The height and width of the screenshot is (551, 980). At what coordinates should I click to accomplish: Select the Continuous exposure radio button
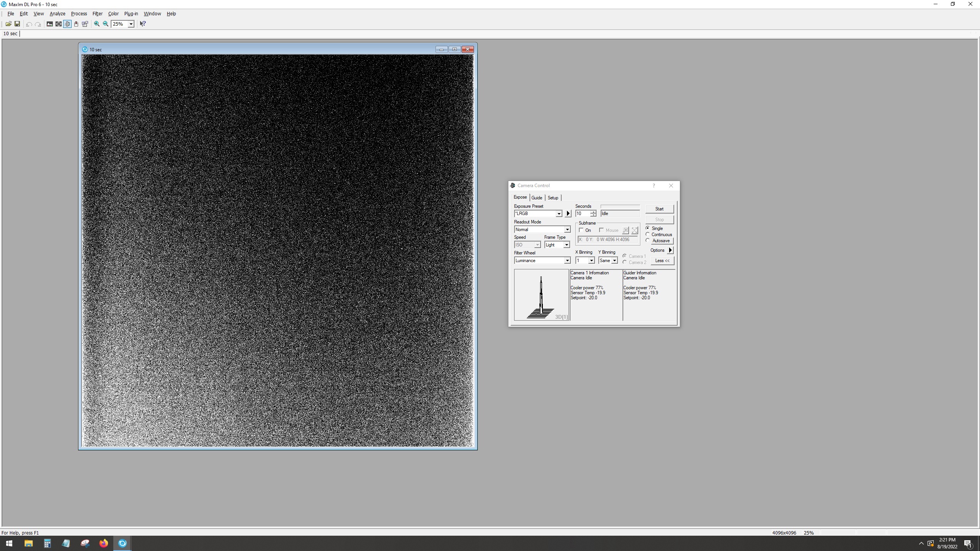tap(648, 234)
